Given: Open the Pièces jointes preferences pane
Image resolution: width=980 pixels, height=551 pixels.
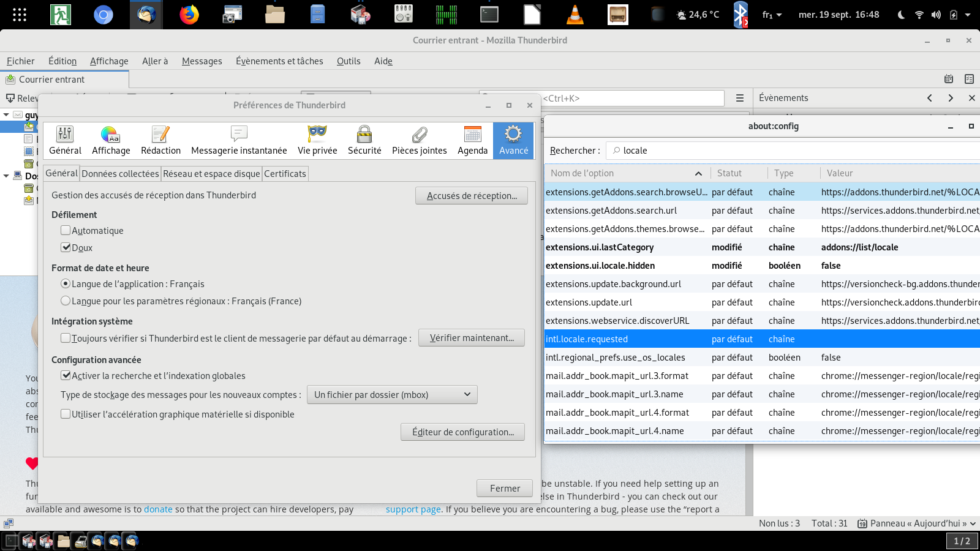Looking at the screenshot, I should pyautogui.click(x=420, y=141).
